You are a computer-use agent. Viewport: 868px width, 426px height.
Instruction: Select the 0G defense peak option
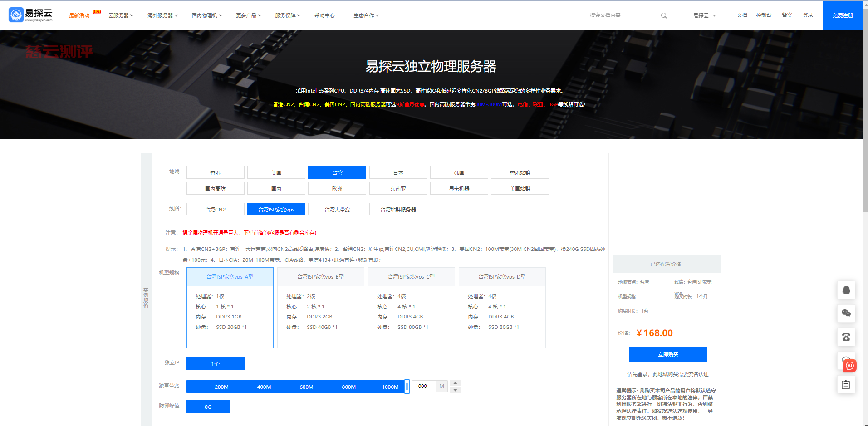(208, 406)
